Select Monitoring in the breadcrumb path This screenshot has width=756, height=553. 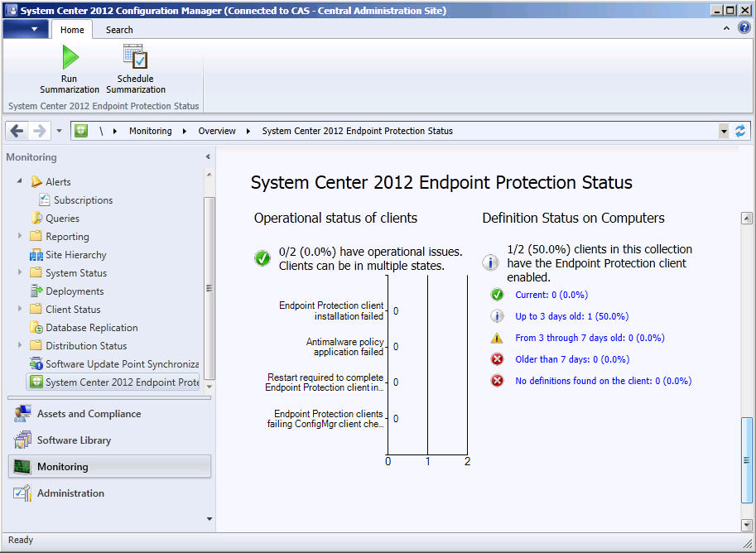click(x=151, y=131)
